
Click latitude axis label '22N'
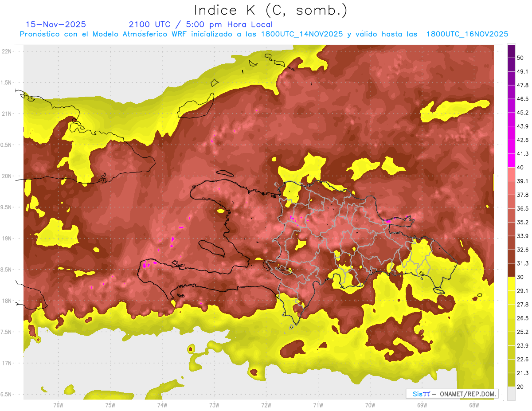(x=7, y=51)
